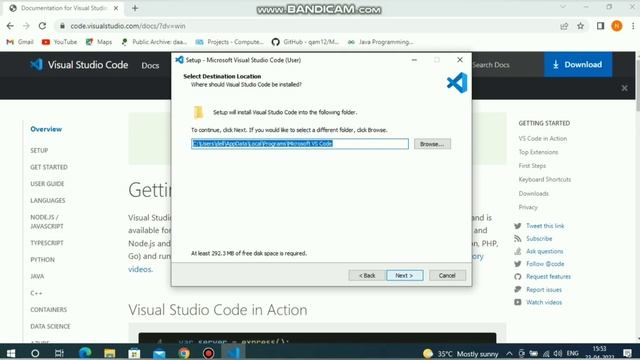Open Google Chrome from the taskbar

click(x=184, y=353)
